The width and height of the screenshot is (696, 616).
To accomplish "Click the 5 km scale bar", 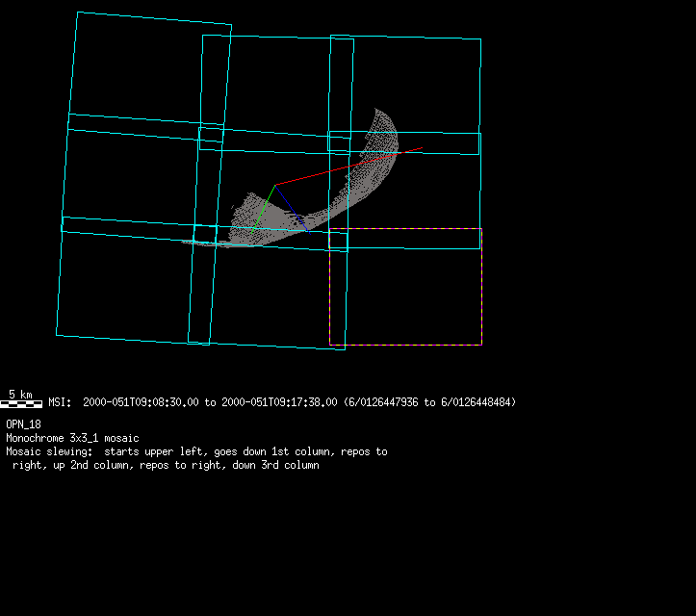I will [x=21, y=404].
